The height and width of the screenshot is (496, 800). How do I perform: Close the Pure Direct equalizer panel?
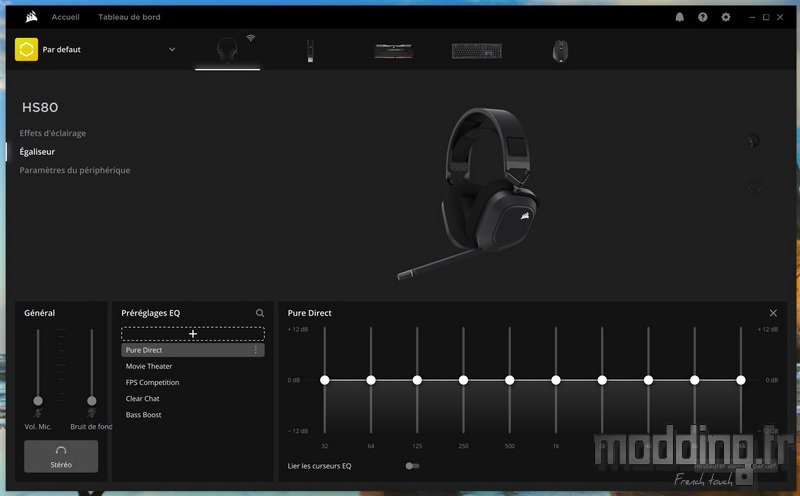coord(773,313)
